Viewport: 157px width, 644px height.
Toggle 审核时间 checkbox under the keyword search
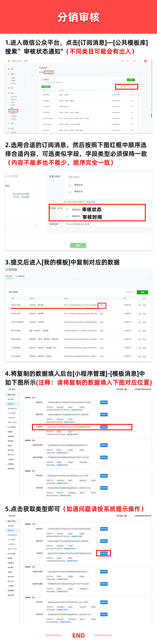[x=70, y=192]
